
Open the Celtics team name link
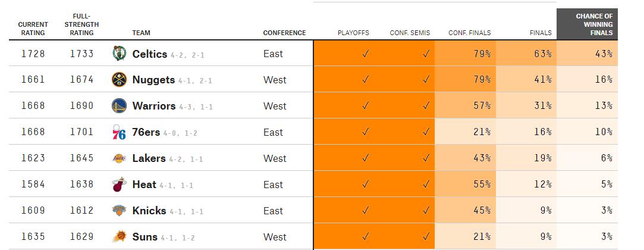tap(150, 54)
